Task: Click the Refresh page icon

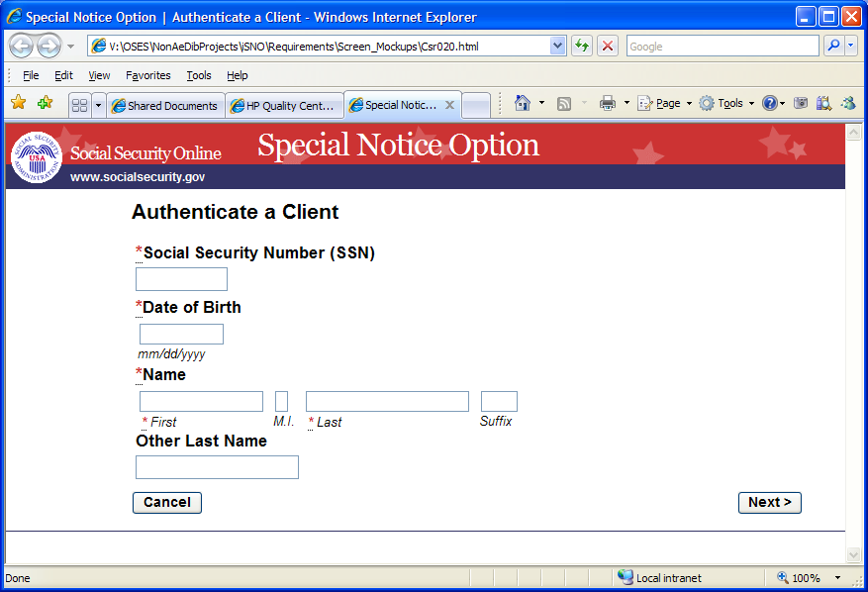Action: (x=581, y=46)
